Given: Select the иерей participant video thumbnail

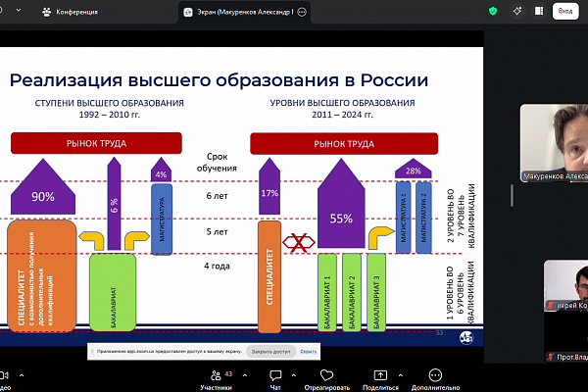Looking at the screenshot, I should tap(565, 286).
